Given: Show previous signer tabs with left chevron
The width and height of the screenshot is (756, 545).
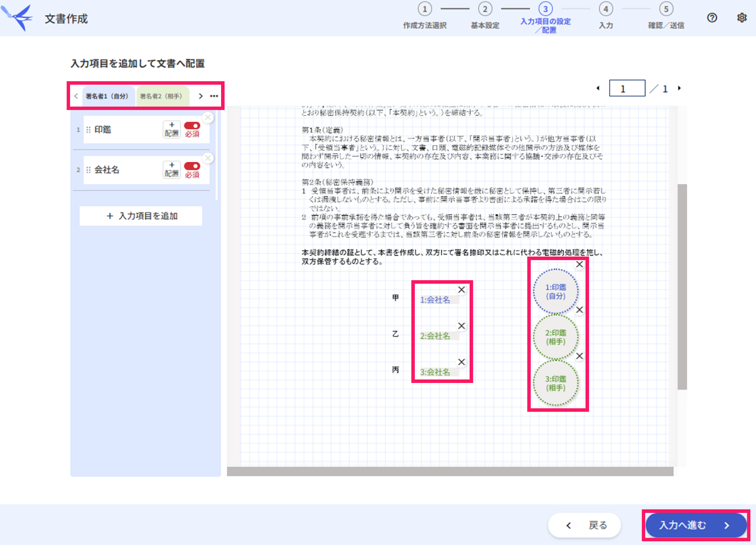Looking at the screenshot, I should (x=76, y=96).
